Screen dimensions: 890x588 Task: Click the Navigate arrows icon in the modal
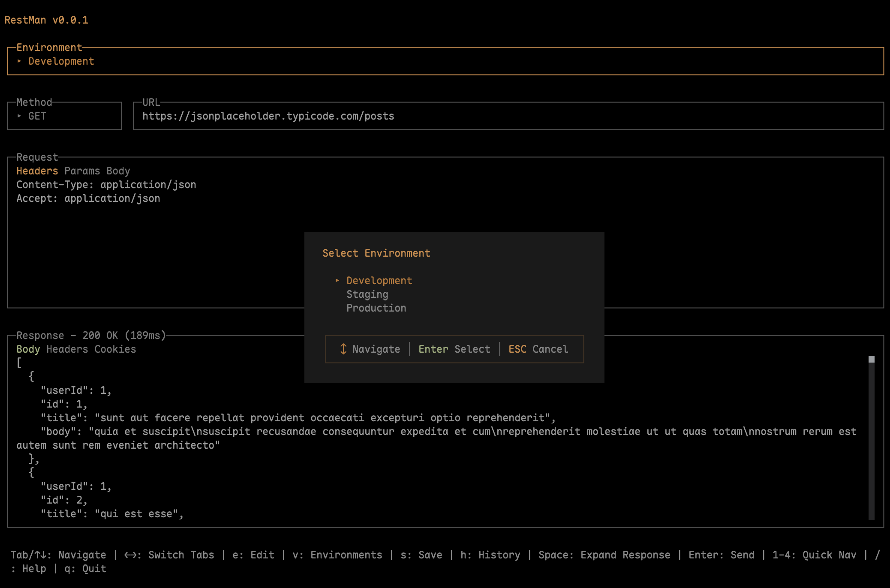click(x=343, y=349)
